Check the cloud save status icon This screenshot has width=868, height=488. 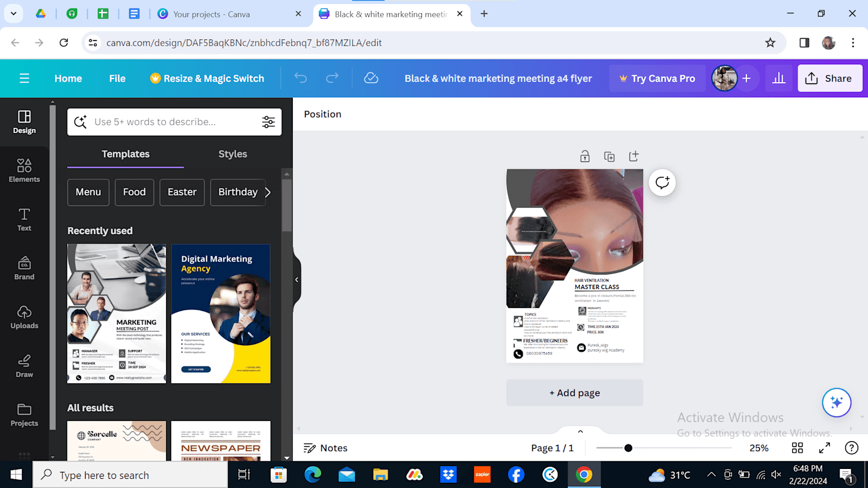pos(371,78)
